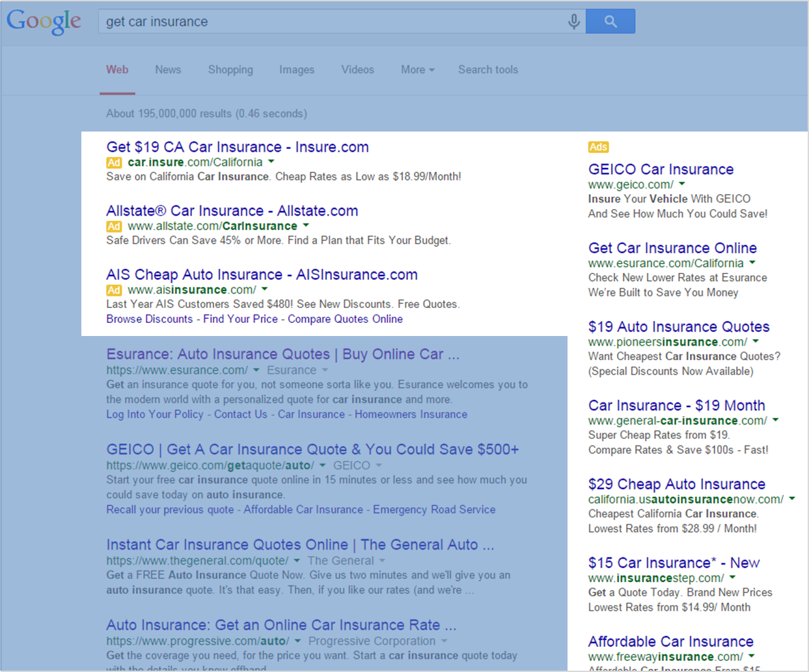Open Search tools options
The height and width of the screenshot is (672, 809).
tap(488, 70)
